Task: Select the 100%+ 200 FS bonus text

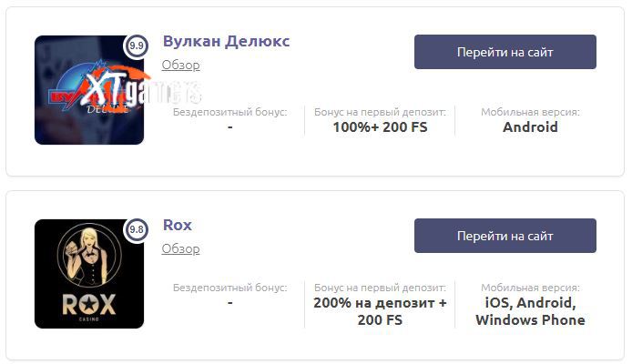Action: coord(380,127)
